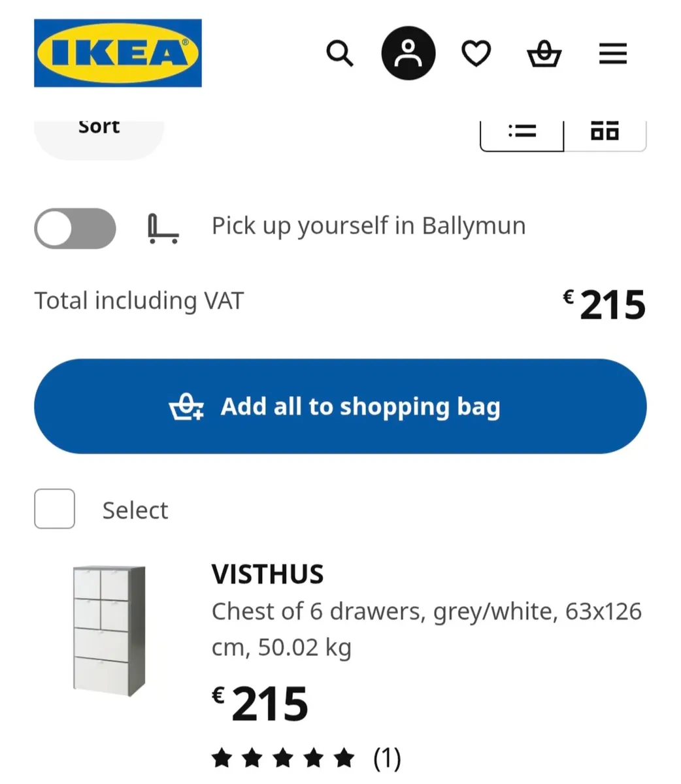Open the user profile icon
This screenshot has width=681, height=784.
(408, 53)
